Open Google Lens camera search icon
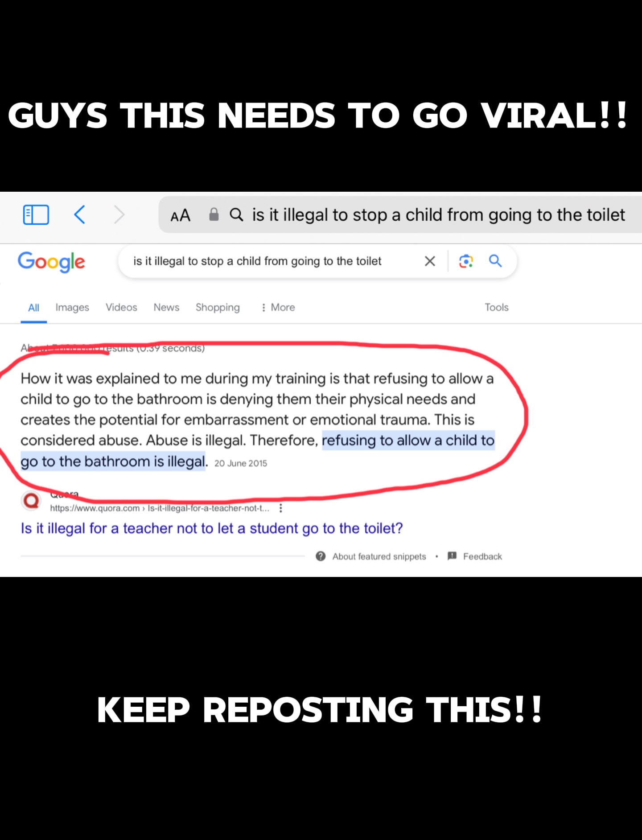This screenshot has height=840, width=642. pyautogui.click(x=466, y=261)
